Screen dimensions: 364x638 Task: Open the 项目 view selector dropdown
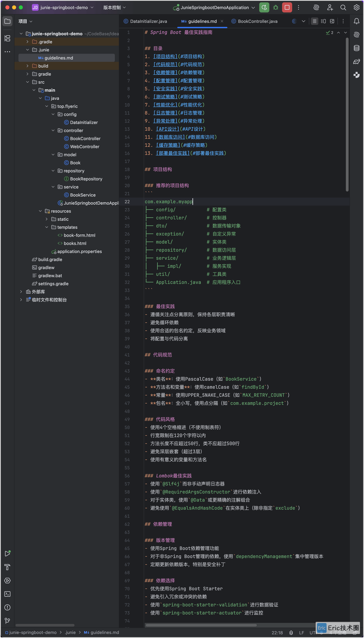(25, 21)
